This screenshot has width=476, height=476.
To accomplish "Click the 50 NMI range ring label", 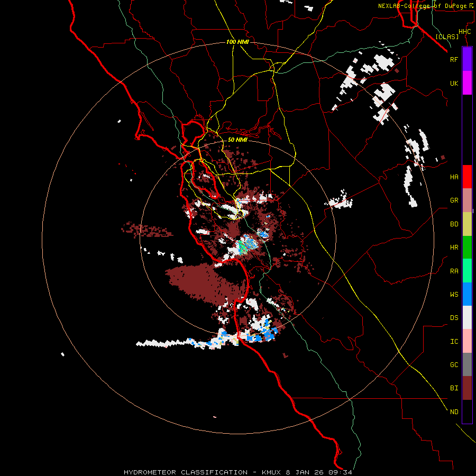I will point(237,140).
